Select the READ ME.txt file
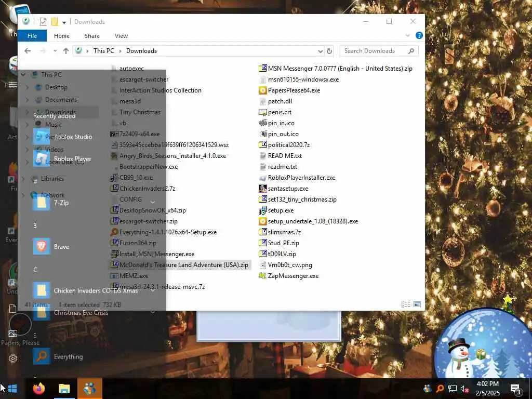Image resolution: width=532 pixels, height=399 pixels. click(280, 156)
